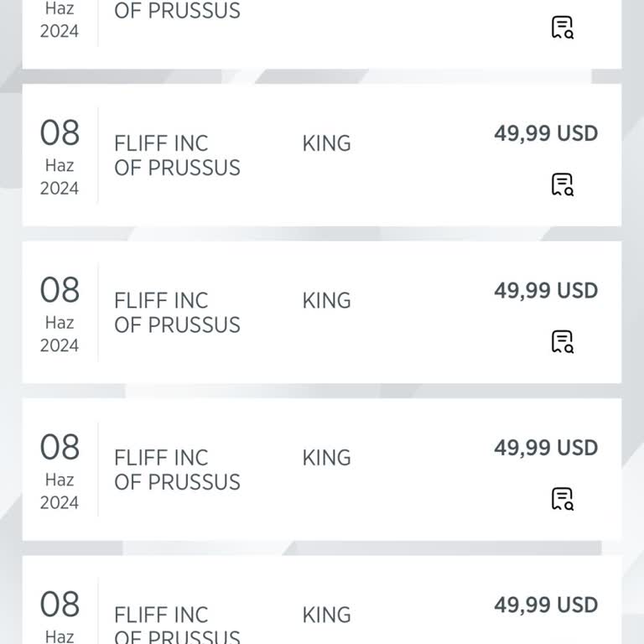Click KING label in third full transaction card
This screenshot has height=644, width=644.
326,458
